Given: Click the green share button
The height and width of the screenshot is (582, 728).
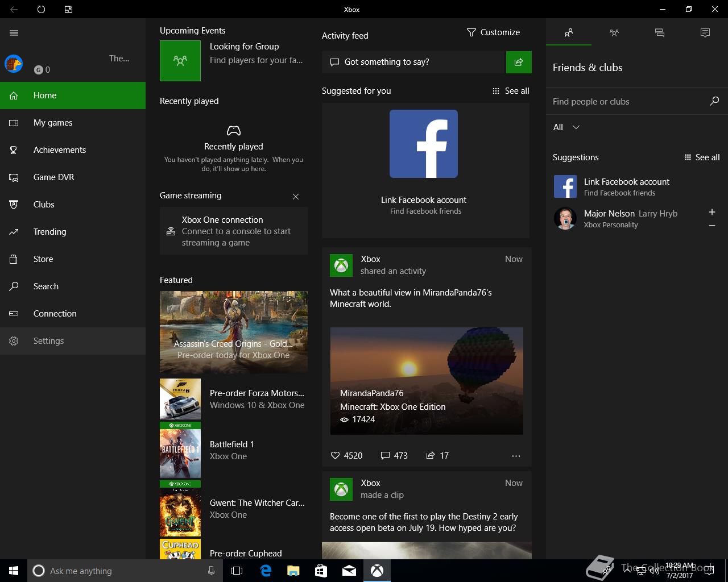Looking at the screenshot, I should (519, 62).
